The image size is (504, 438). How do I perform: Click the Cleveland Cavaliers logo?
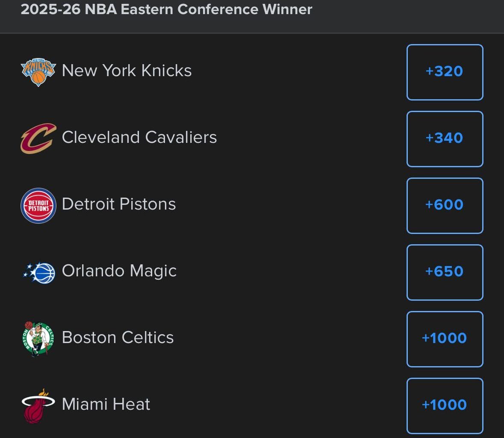pyautogui.click(x=38, y=137)
